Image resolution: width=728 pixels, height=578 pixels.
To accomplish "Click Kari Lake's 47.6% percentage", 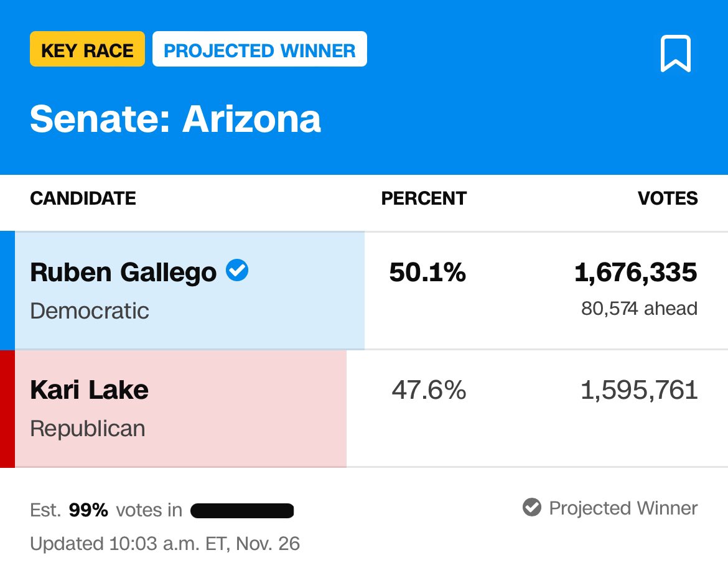I will tap(429, 390).
